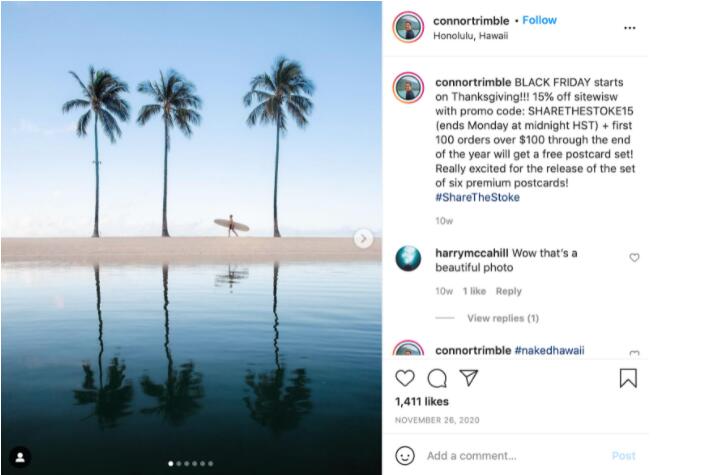This screenshot has width=702, height=475.
Task: Open the #nakedhawaii hashtag
Action: (x=549, y=350)
